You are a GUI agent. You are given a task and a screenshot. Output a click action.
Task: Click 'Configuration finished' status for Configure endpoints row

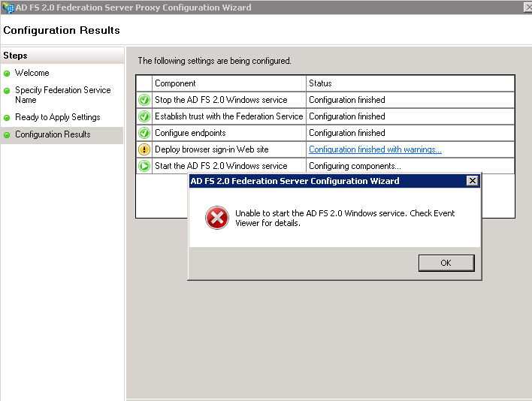410,133
